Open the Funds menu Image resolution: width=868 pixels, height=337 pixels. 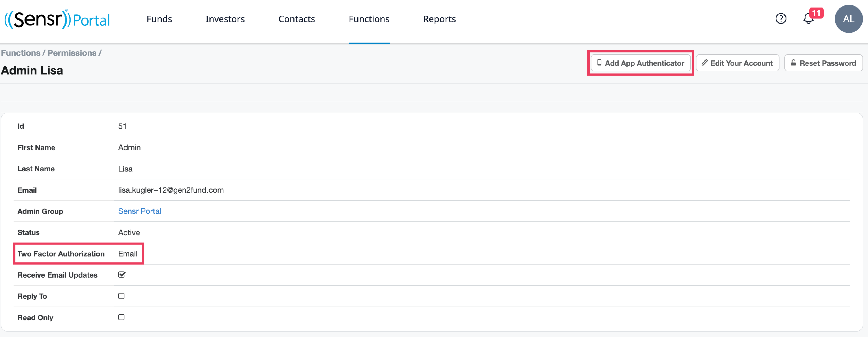coord(159,19)
